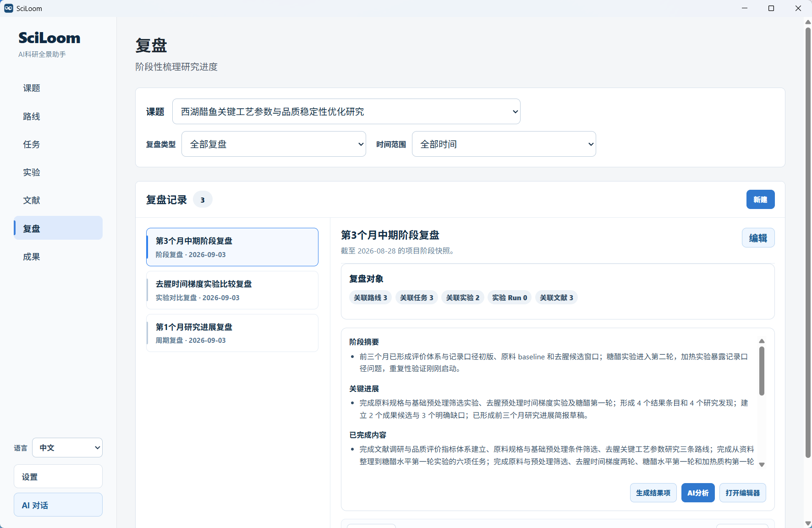Viewport: 812px width, 528px height.
Task: Click the 复盘对象 heading
Action: click(366, 279)
